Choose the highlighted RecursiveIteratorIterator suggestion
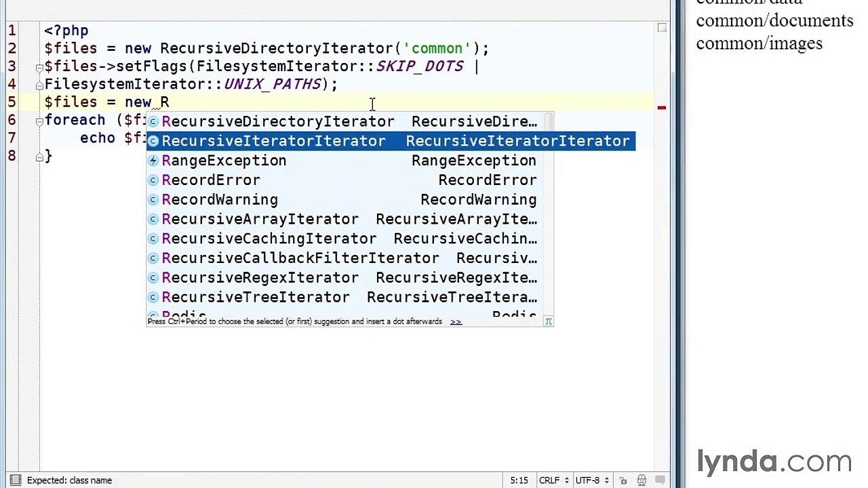The width and height of the screenshot is (868, 488). click(391, 141)
